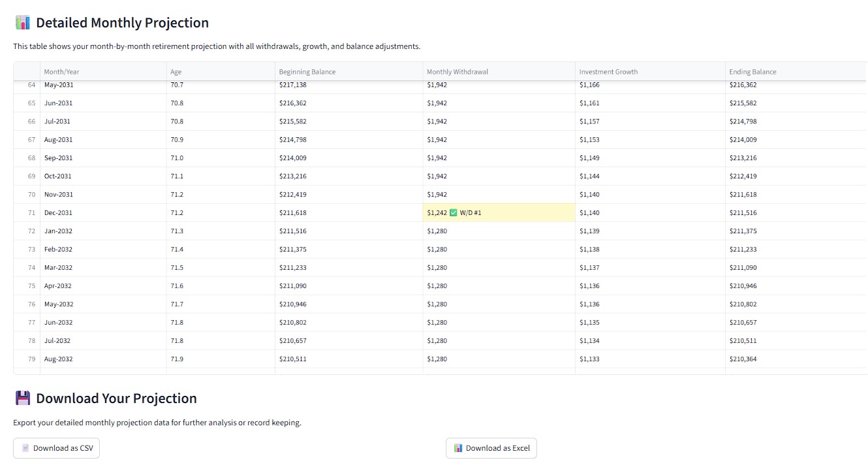
Task: Sort by the Age column header
Action: 176,72
